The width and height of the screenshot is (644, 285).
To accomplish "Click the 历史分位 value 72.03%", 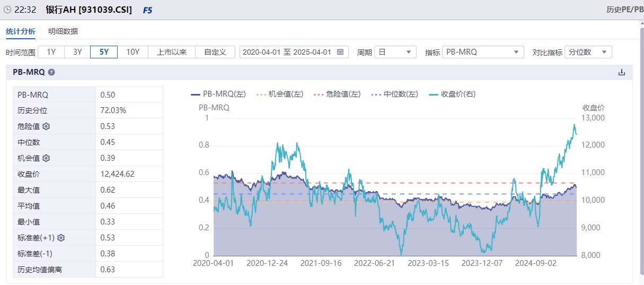I will [x=113, y=110].
